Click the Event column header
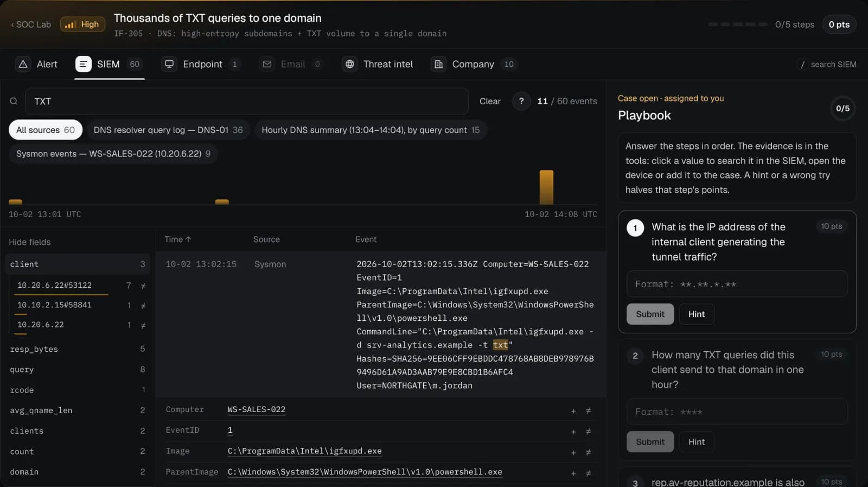868x487 pixels. tap(366, 239)
